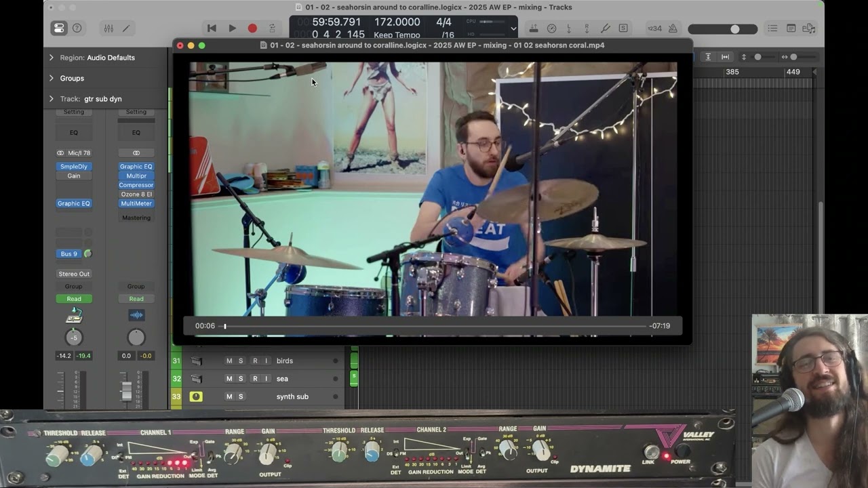
Task: Open the output strip Graphic EQ plug-in
Action: [x=136, y=167]
